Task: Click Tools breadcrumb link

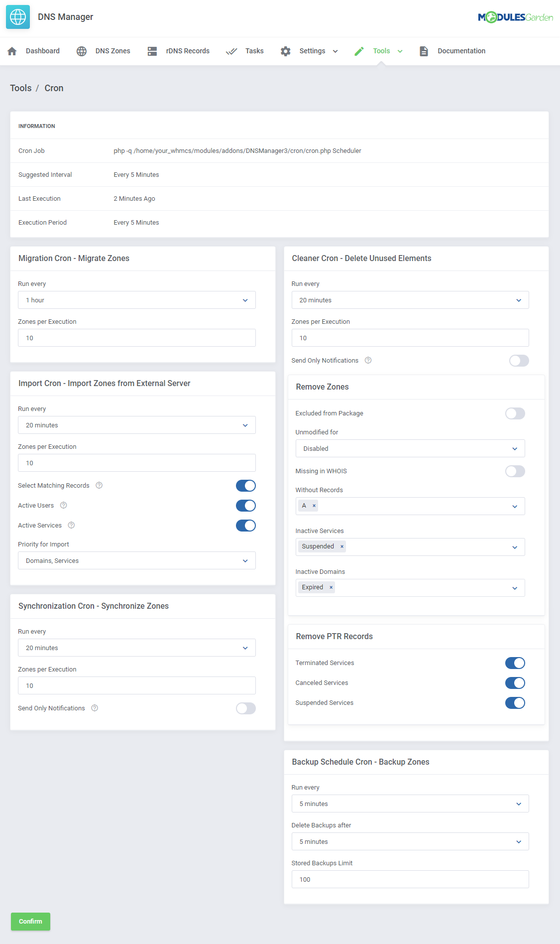Action: click(21, 88)
